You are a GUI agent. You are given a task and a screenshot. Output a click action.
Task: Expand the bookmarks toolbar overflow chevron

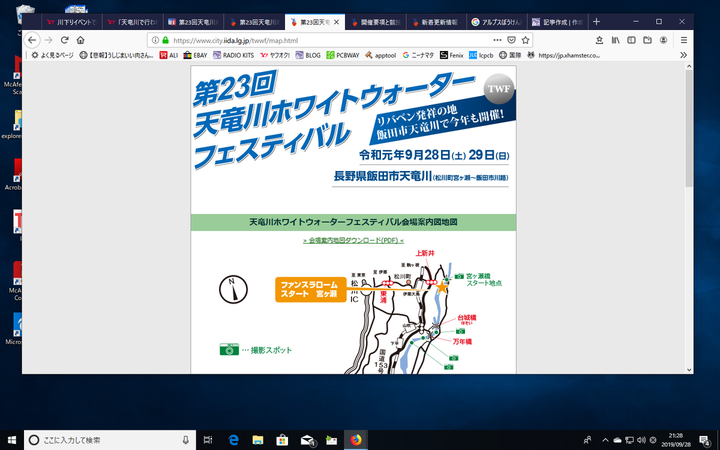click(x=682, y=55)
